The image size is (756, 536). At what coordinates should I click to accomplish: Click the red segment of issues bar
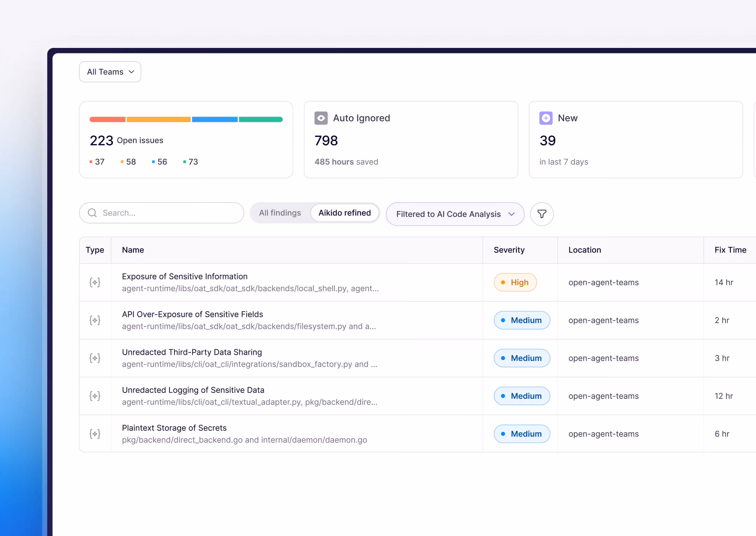107,119
